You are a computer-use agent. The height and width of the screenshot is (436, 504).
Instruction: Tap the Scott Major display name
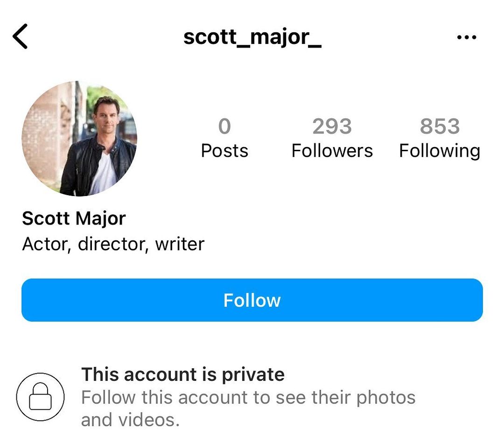[74, 218]
